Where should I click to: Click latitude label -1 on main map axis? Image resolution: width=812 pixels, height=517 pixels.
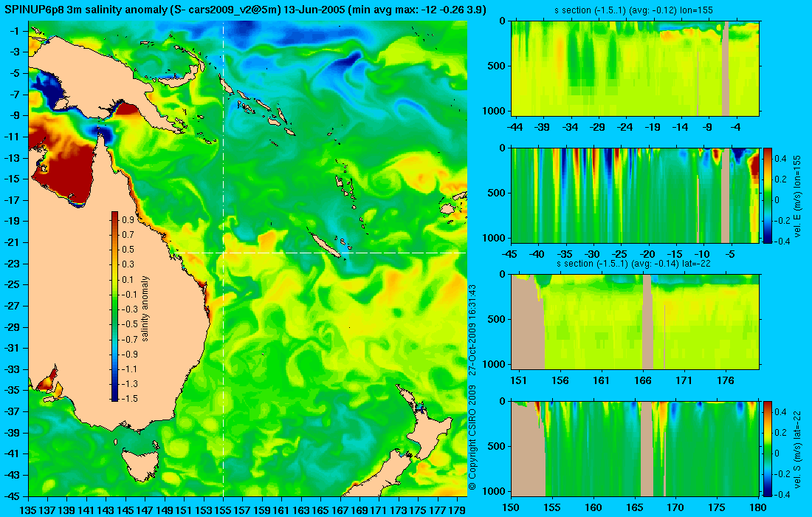pyautogui.click(x=14, y=31)
